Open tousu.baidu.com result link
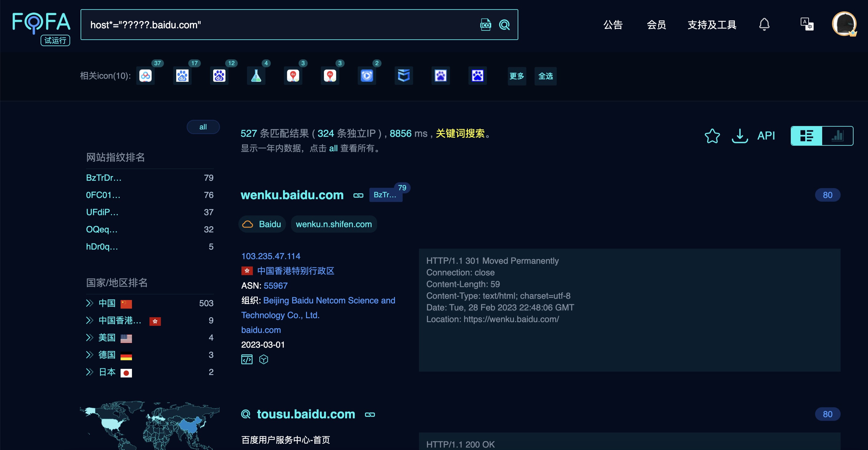The height and width of the screenshot is (450, 868). coord(306,414)
